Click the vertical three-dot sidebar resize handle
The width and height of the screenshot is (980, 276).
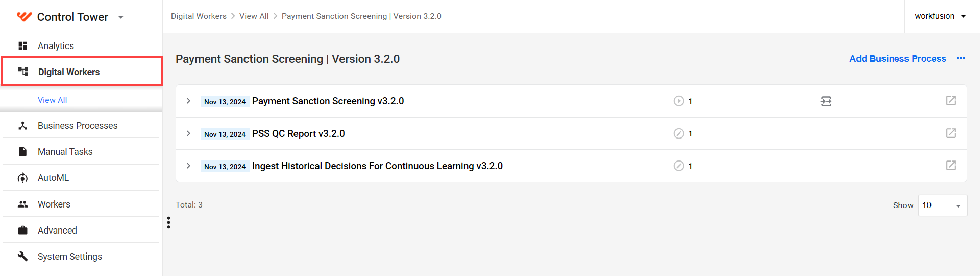[x=168, y=222]
